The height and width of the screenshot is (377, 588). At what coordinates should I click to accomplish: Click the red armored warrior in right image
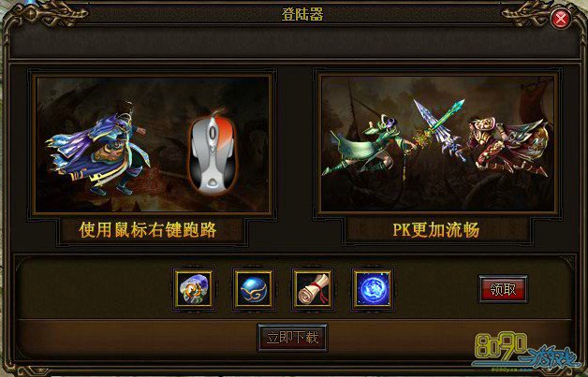pos(507,145)
